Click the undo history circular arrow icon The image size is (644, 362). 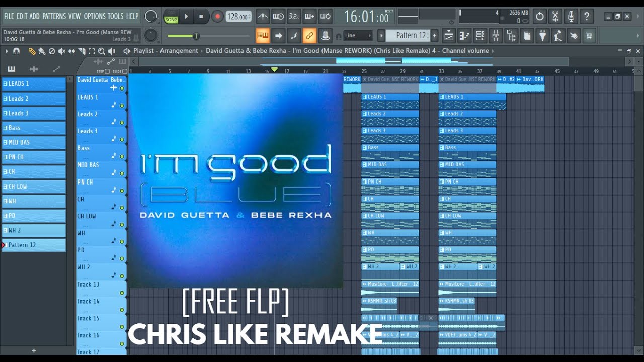[x=539, y=16]
